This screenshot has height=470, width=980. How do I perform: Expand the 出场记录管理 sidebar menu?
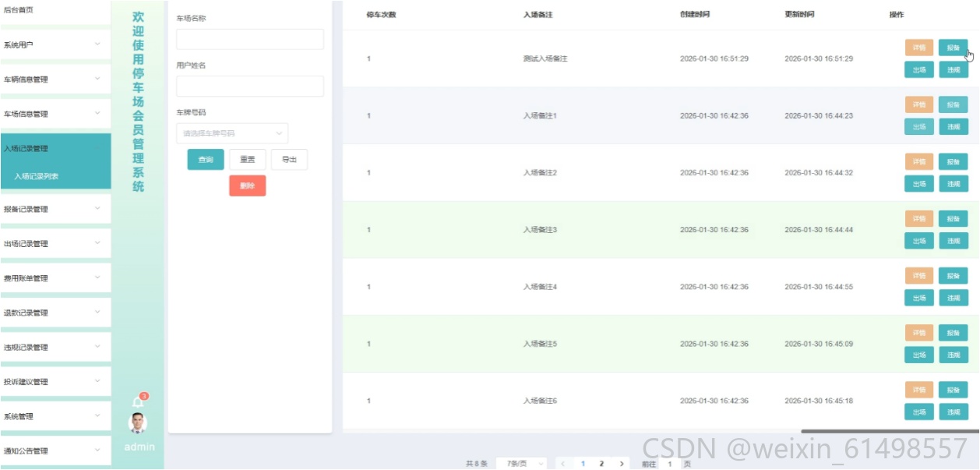[55, 243]
